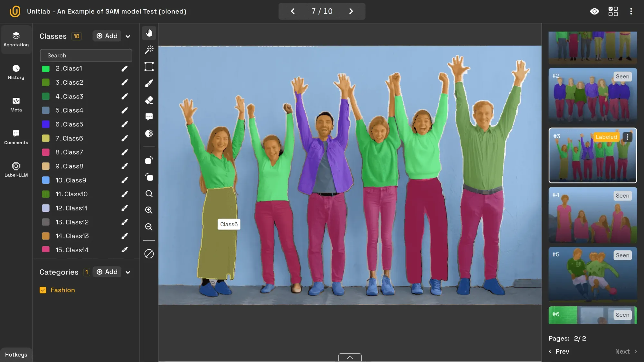Switch to the Comments section
This screenshot has height=362, width=644.
16,137
